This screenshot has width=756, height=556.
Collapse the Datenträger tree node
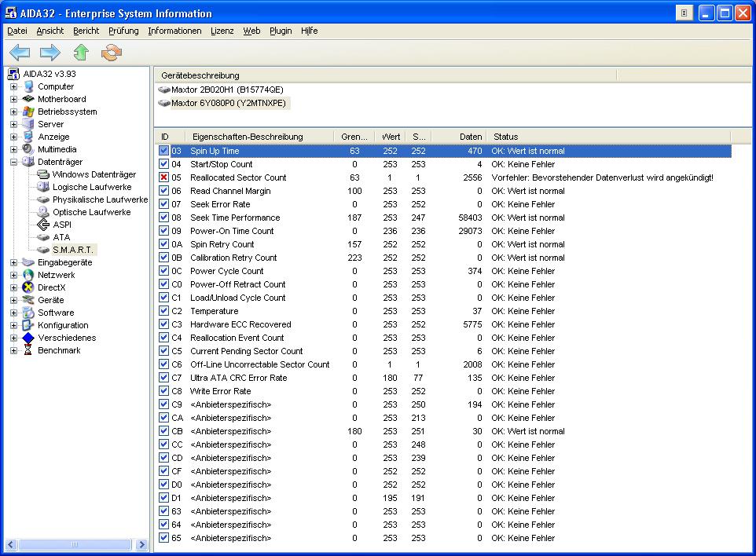(x=13, y=162)
